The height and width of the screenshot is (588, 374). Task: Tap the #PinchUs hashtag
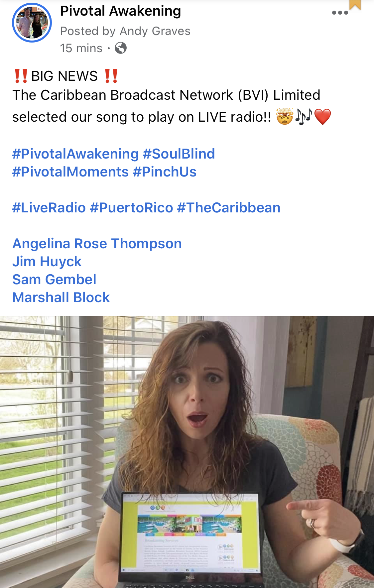click(x=165, y=172)
